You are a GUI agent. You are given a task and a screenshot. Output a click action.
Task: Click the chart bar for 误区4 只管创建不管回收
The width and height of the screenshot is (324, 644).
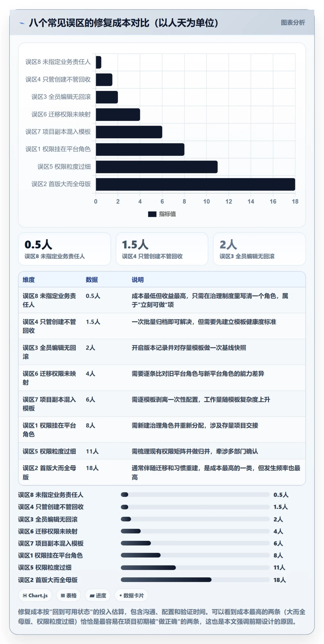click(104, 80)
